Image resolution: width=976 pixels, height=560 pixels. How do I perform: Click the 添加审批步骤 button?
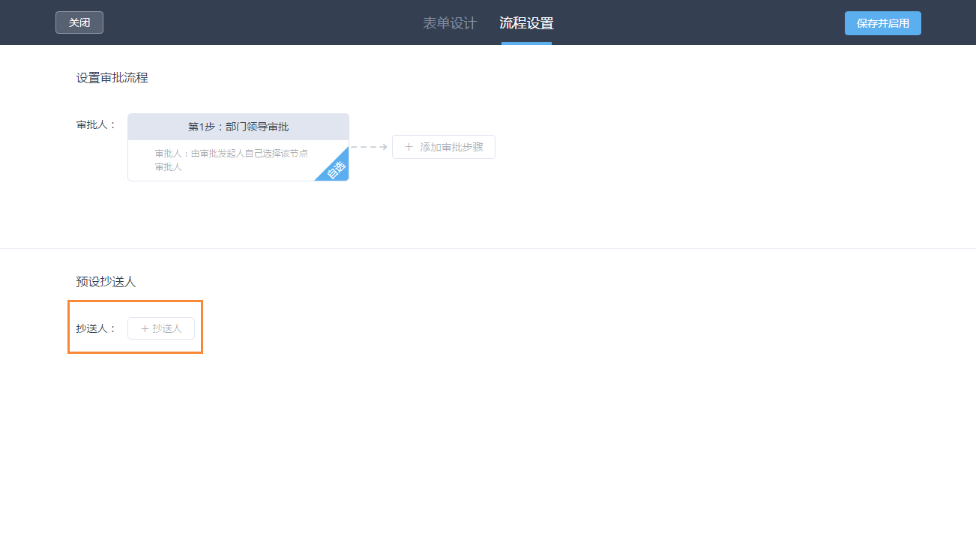443,147
